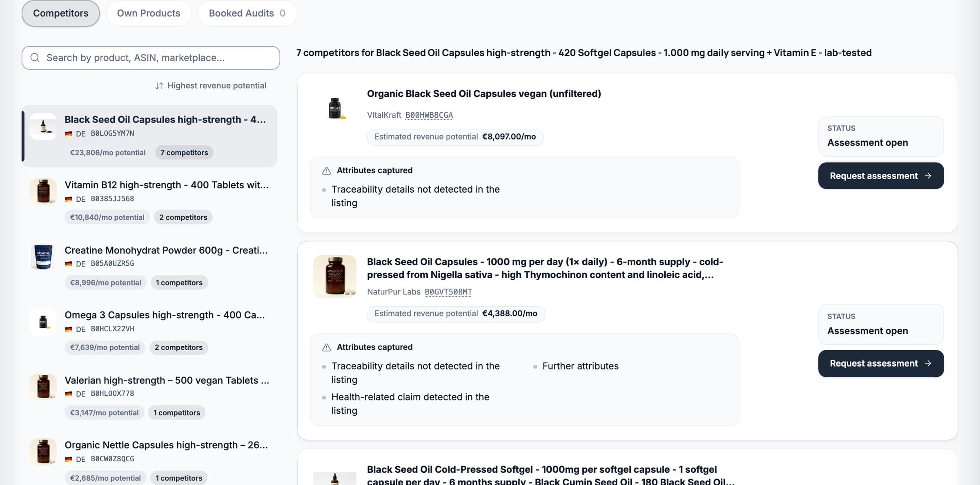Image resolution: width=980 pixels, height=485 pixels.
Task: Click arrow icon on VitalKraft Request assessment
Action: click(x=928, y=176)
